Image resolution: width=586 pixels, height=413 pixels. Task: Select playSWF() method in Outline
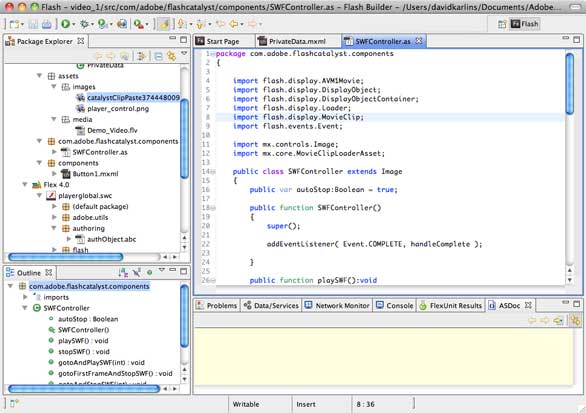(x=83, y=341)
